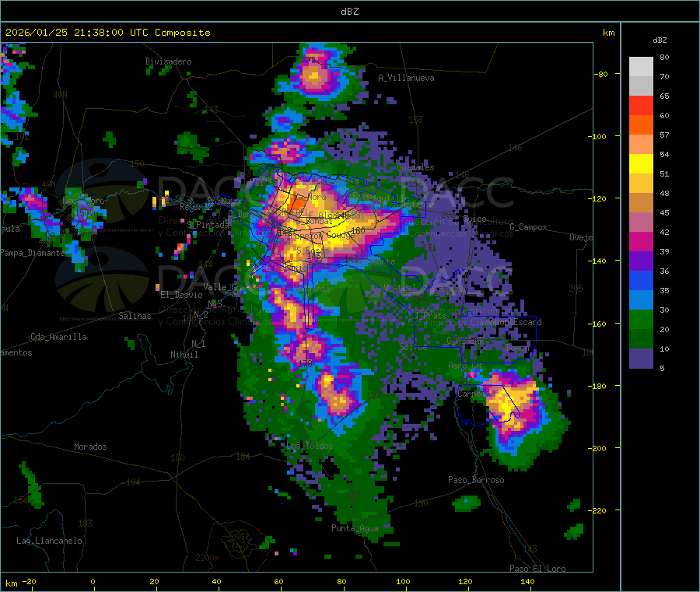The height and width of the screenshot is (592, 700).
Task: Click the 'Oveja' label at right edge
Action: (x=581, y=237)
